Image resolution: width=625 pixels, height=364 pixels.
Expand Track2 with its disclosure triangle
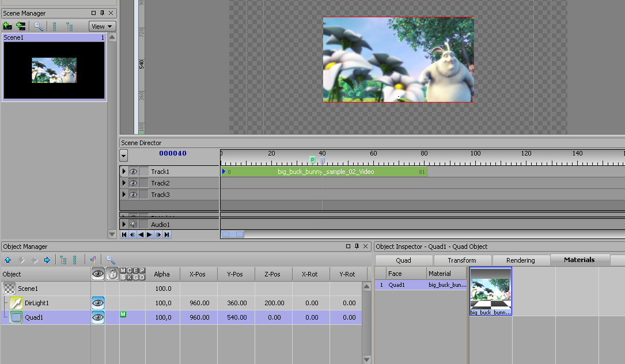click(x=124, y=183)
